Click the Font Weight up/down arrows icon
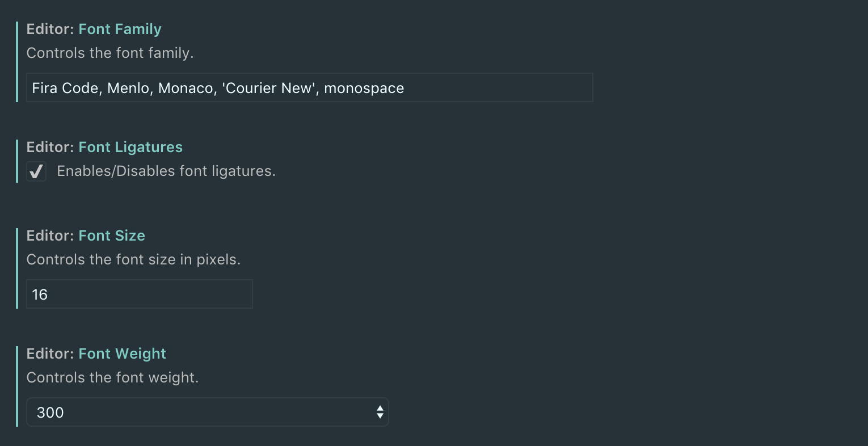868x446 pixels. click(x=380, y=413)
